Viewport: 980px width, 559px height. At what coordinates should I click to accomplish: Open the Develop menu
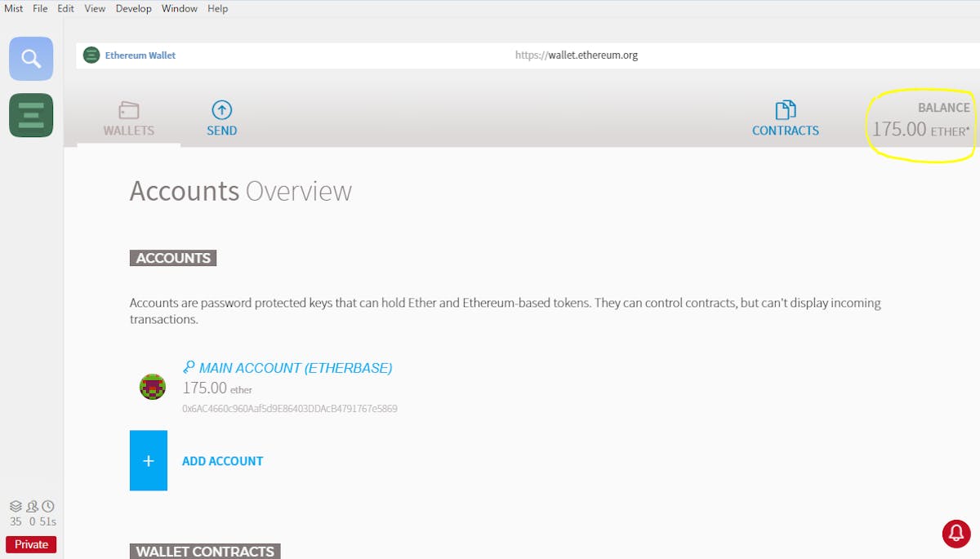133,8
